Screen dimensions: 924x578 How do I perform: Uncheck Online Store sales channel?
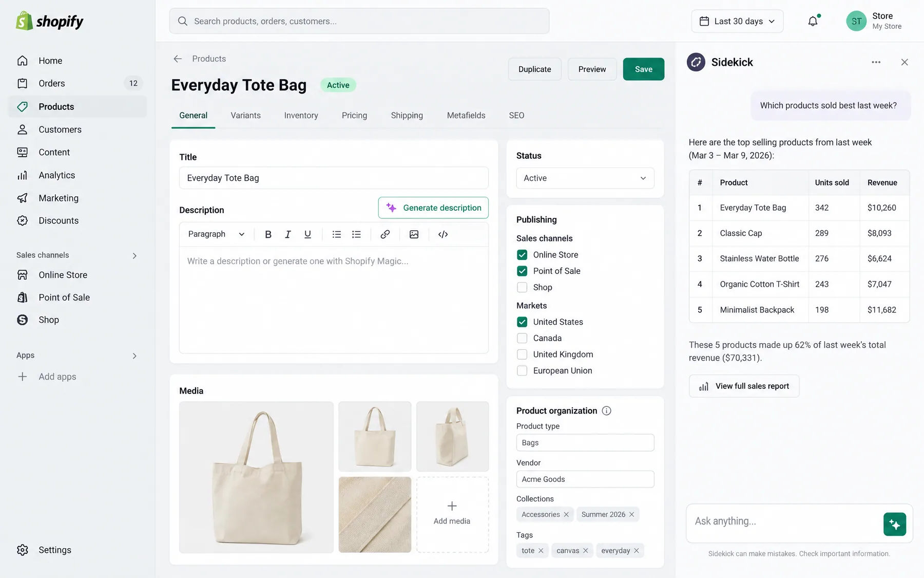coord(522,255)
